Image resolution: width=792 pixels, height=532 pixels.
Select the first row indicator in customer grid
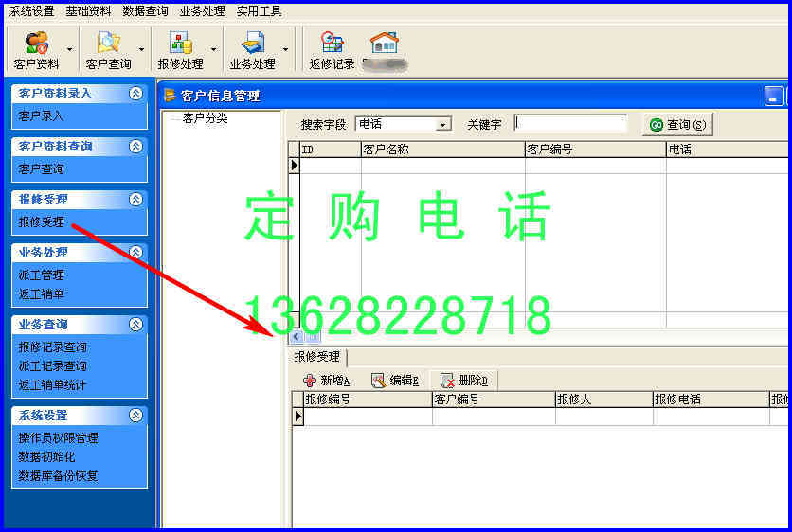point(295,166)
